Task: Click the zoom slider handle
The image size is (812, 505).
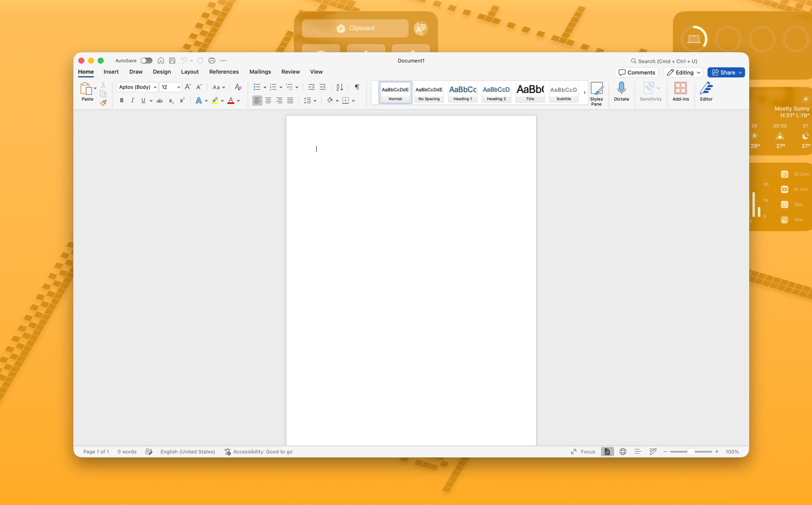Action: coord(691,451)
